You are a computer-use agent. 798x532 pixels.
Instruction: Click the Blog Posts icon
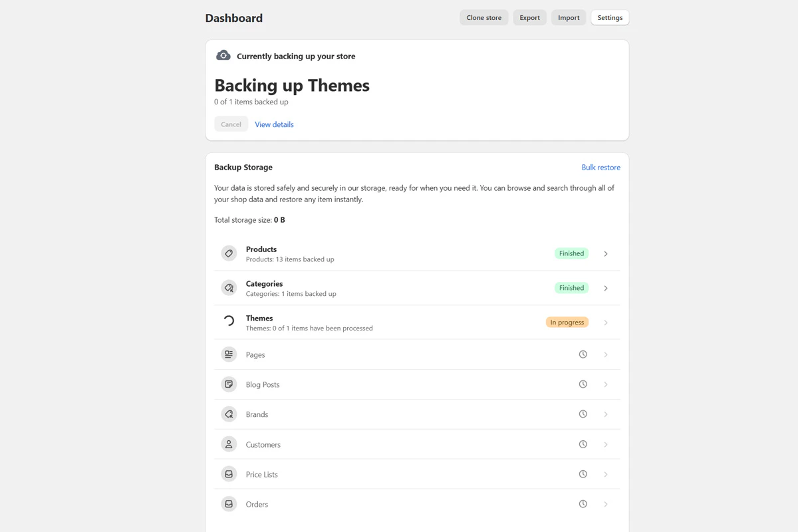tap(229, 384)
